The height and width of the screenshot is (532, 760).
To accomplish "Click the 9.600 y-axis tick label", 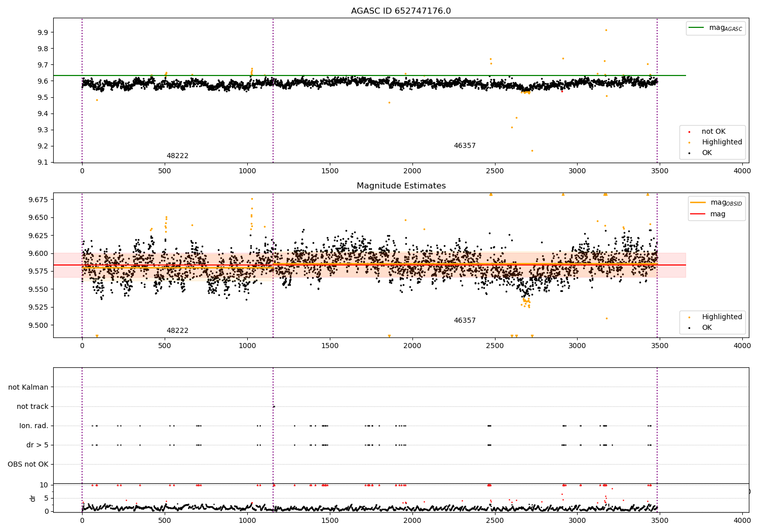I will (39, 253).
